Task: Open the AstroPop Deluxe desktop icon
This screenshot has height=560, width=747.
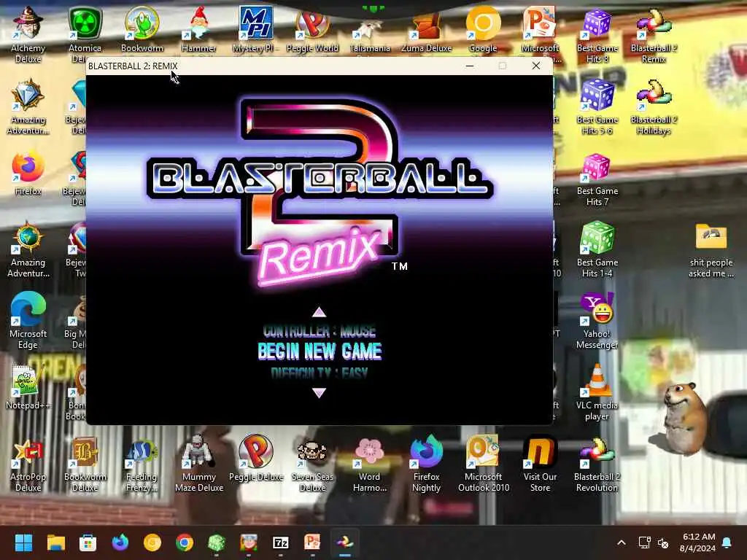Action: pyautogui.click(x=28, y=464)
